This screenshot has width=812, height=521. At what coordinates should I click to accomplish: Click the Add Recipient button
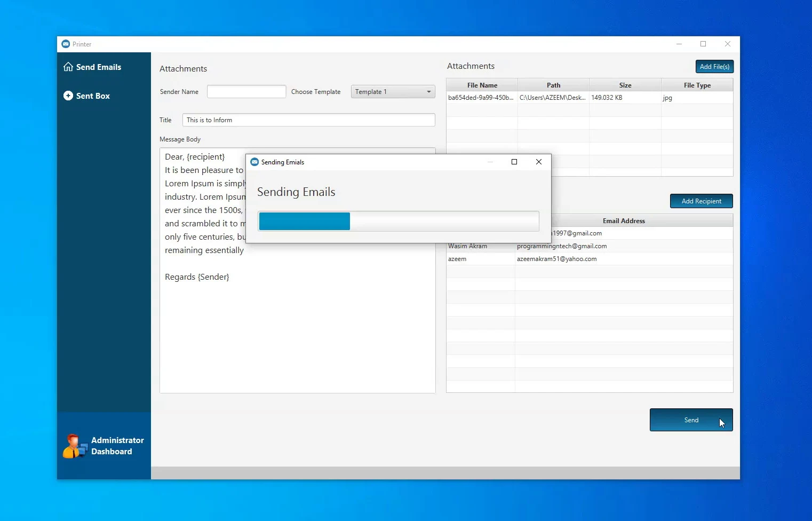point(701,201)
